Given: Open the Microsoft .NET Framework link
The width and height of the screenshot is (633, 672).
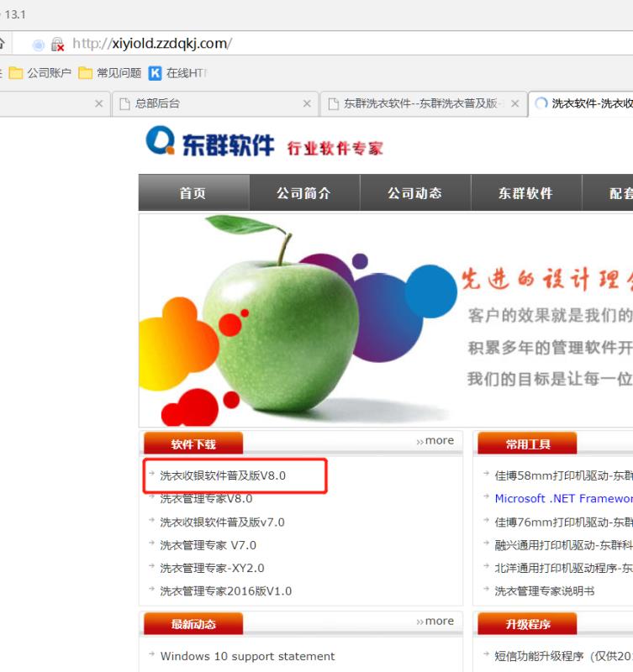Looking at the screenshot, I should point(563,498).
